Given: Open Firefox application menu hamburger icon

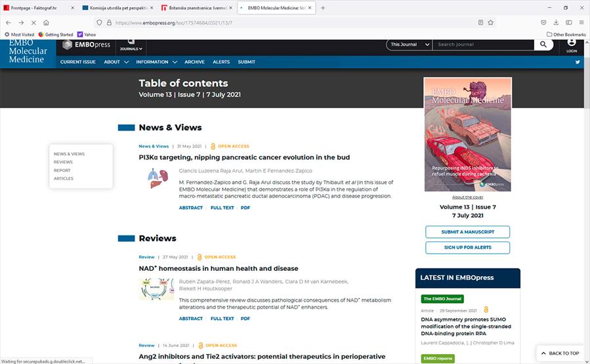Looking at the screenshot, I should coord(581,22).
